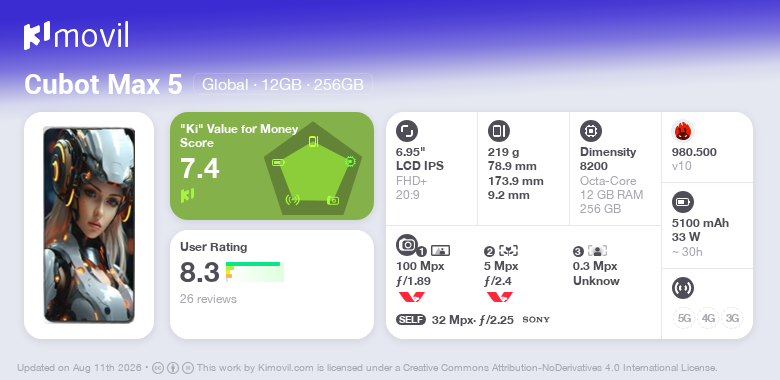Click the AnTuTu benchmark flame icon
This screenshot has height=380, width=780.
pyautogui.click(x=683, y=131)
